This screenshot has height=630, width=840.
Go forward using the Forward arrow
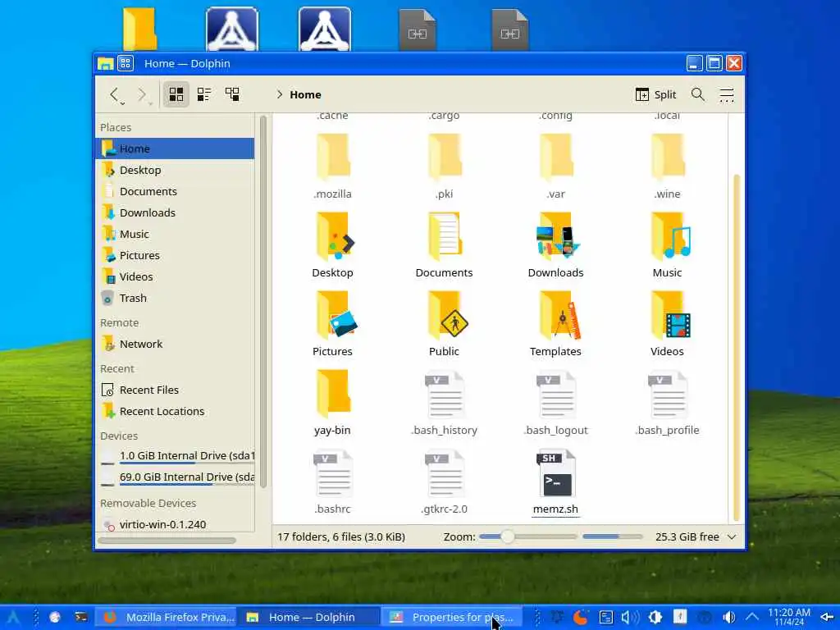pyautogui.click(x=141, y=95)
